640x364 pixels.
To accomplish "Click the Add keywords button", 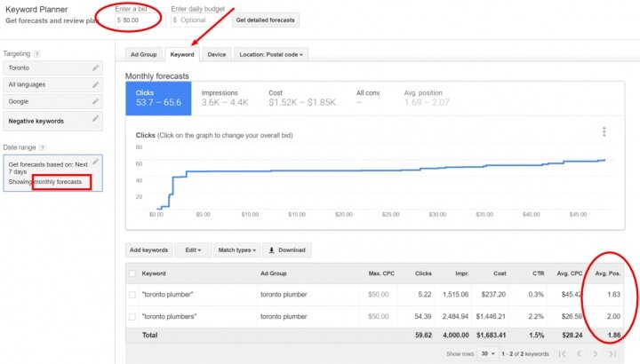I will pyautogui.click(x=148, y=249).
